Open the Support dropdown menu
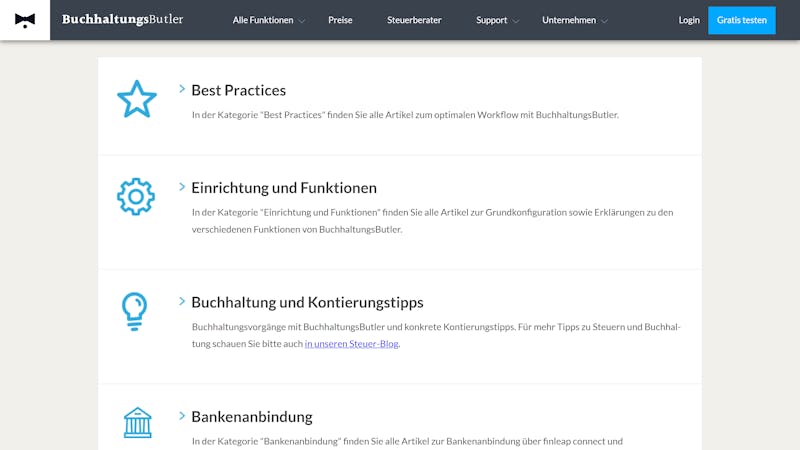The image size is (800, 450). [497, 20]
